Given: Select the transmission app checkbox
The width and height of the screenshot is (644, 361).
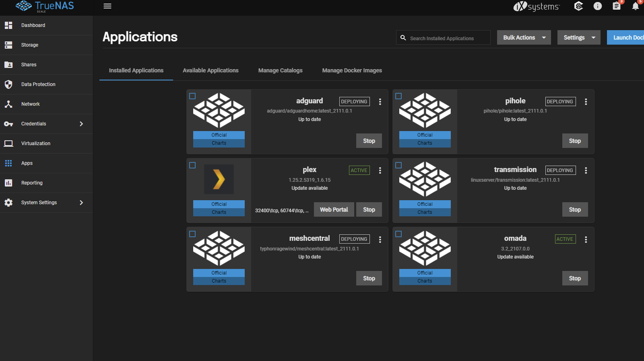Looking at the screenshot, I should (x=398, y=165).
